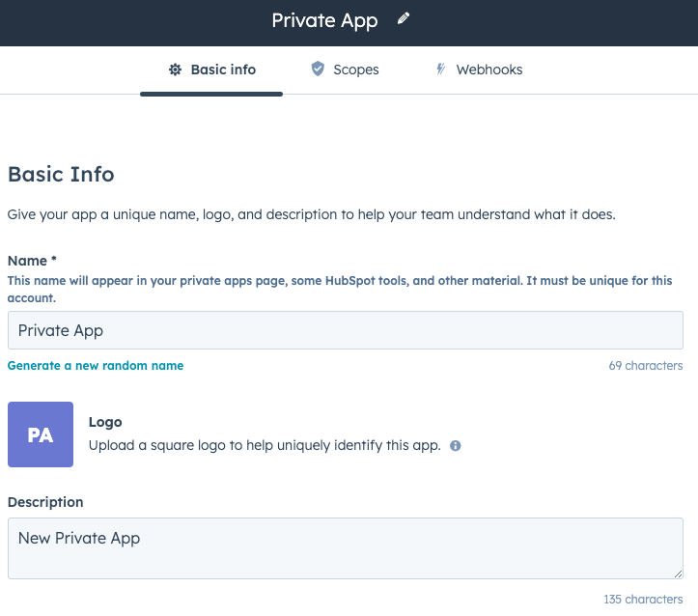Focus the Name input field

345,330
